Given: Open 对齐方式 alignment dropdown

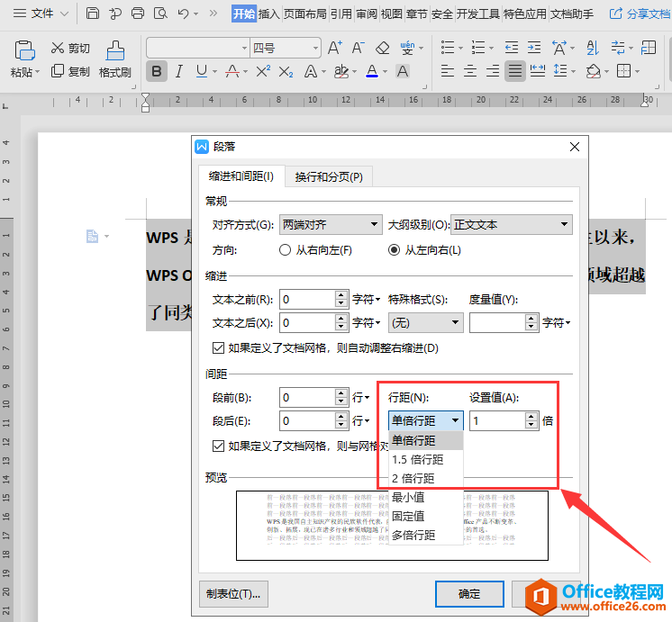Looking at the screenshot, I should [x=331, y=224].
